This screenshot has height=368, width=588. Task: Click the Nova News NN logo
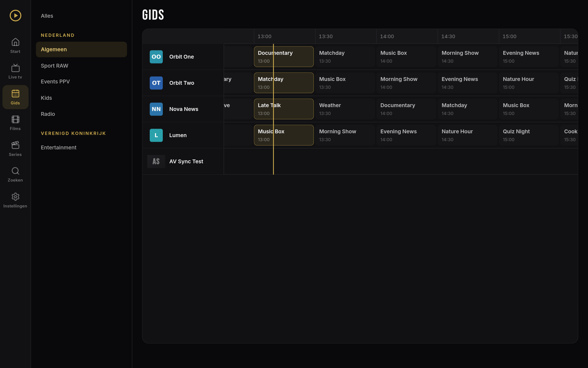coord(156,109)
